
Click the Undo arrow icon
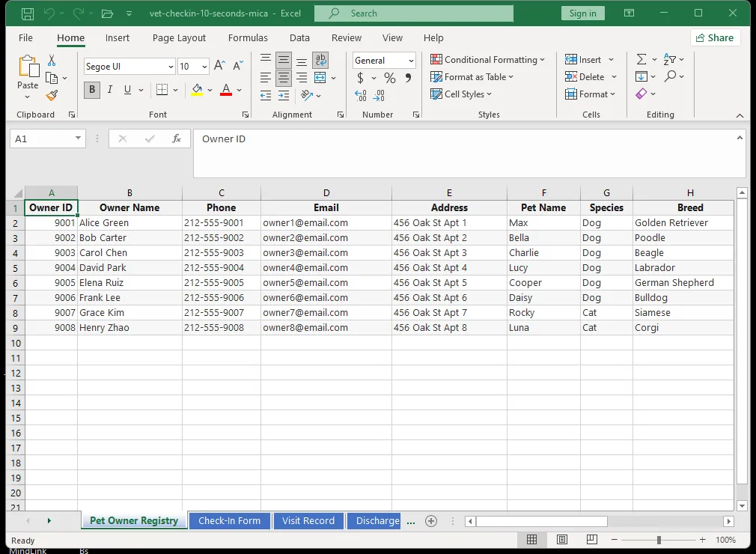pos(49,13)
